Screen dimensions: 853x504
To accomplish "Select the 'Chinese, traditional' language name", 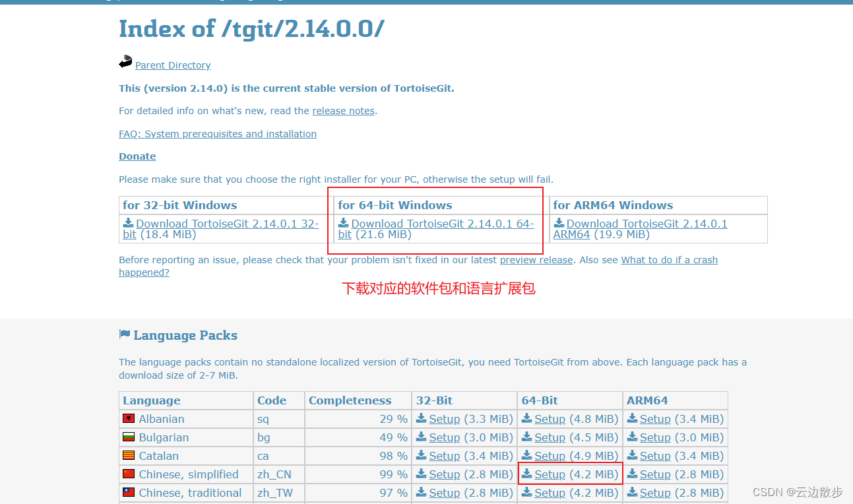I will point(191,493).
